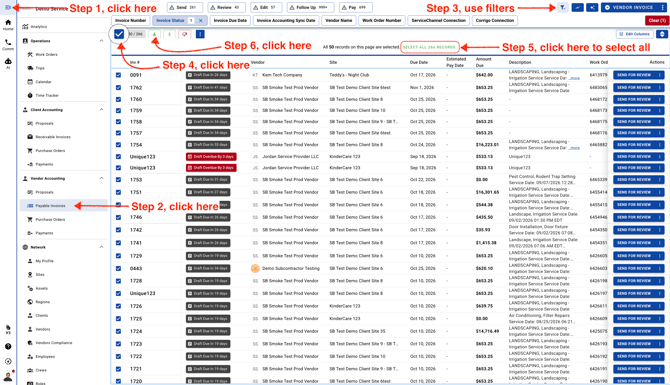Open the Work Order Number filter
Screen dimensions: 670x385
pyautogui.click(x=382, y=21)
